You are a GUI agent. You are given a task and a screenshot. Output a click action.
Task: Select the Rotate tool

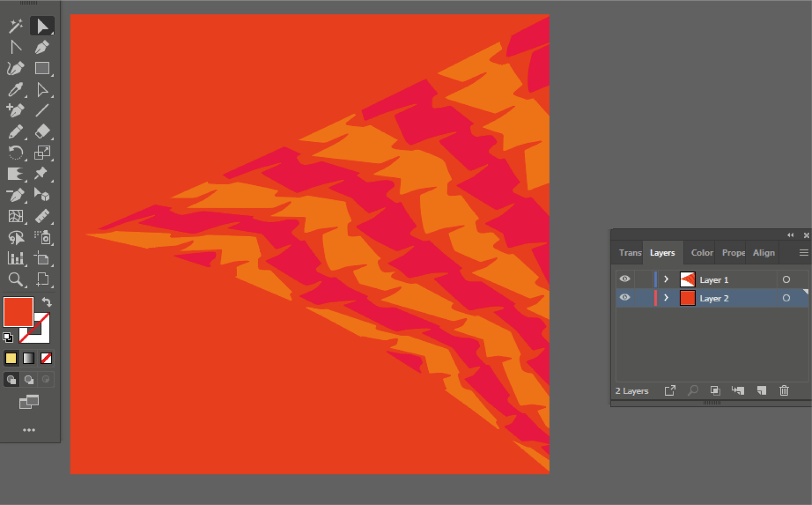(x=16, y=153)
